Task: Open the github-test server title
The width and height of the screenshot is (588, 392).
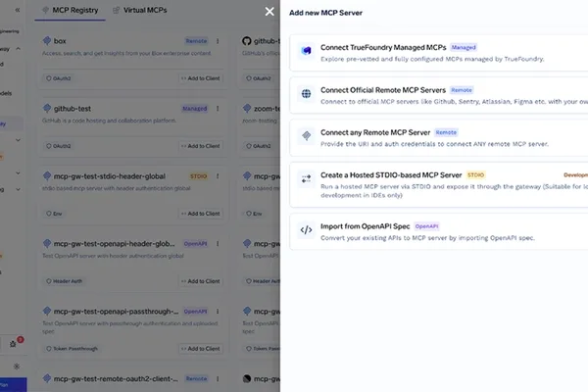Action: click(x=72, y=109)
